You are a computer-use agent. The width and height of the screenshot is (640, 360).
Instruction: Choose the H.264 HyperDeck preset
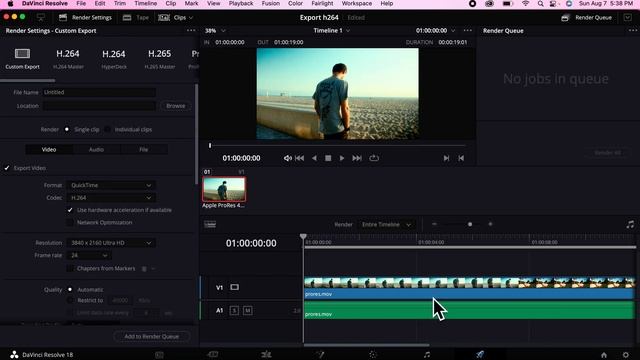pos(114,58)
